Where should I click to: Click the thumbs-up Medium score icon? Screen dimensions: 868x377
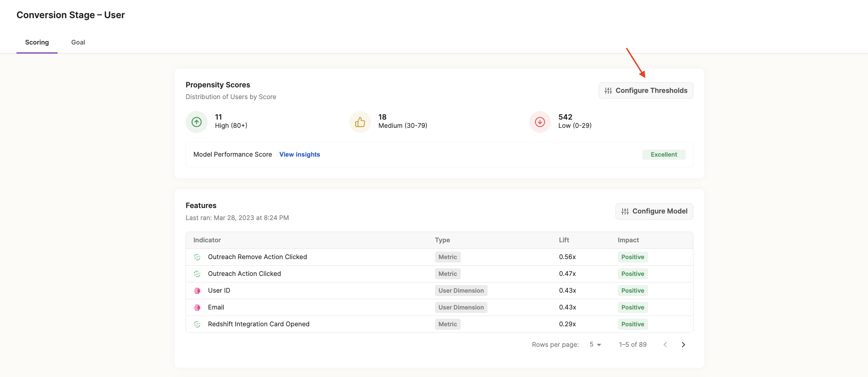[360, 122]
